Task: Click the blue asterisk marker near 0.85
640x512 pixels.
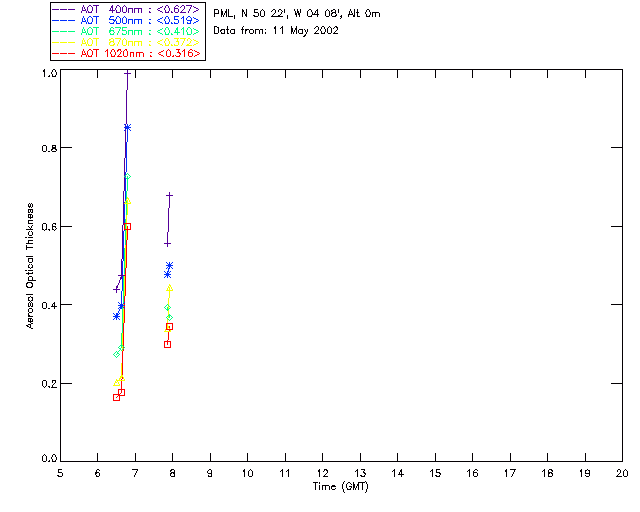Action: (x=127, y=127)
